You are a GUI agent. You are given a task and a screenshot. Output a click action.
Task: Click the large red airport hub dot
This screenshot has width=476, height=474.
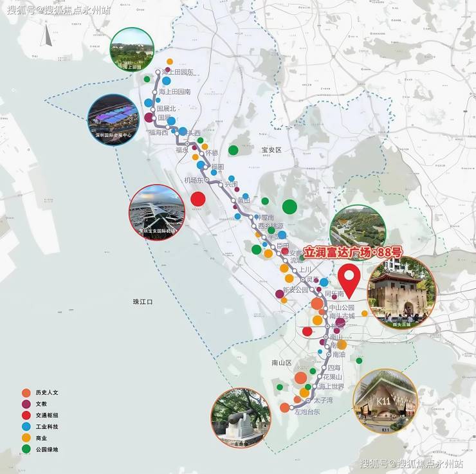point(198,199)
